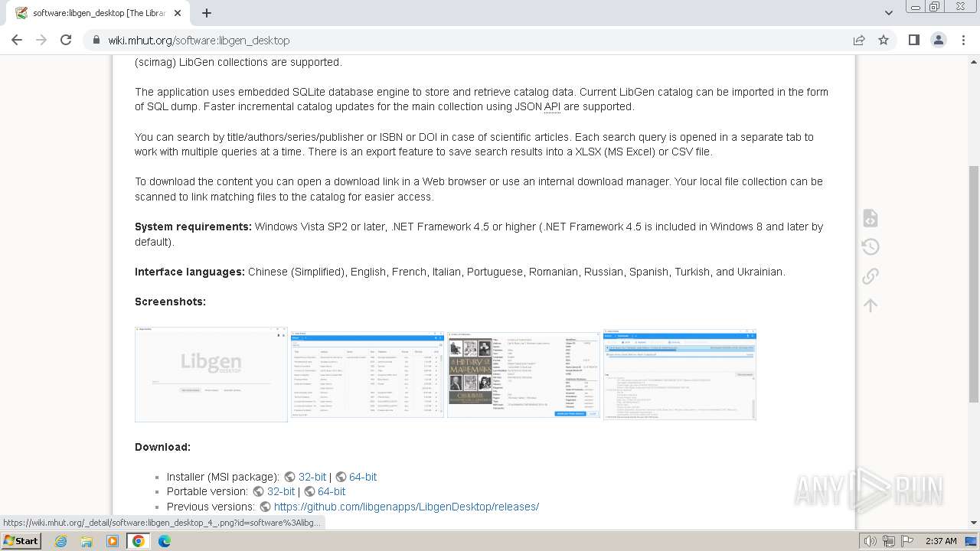Open browser side panel
980x551 pixels.
coord(913,40)
